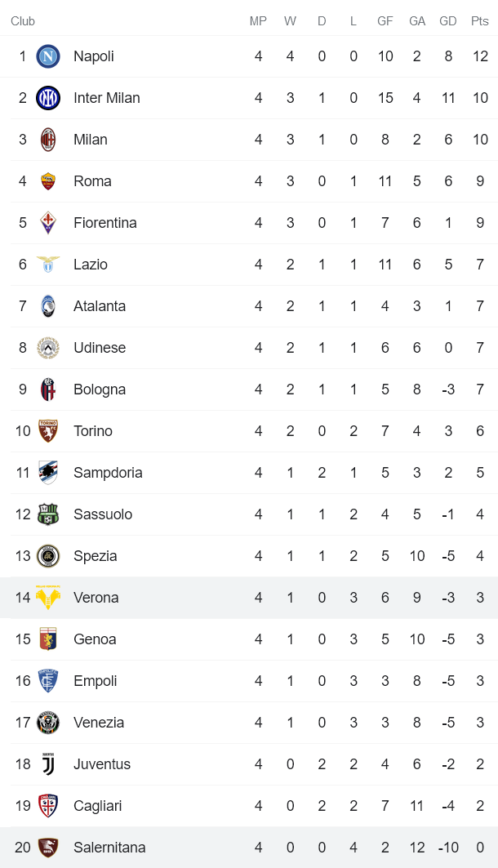The height and width of the screenshot is (868, 498).
Task: Click the Fiorentina fleur-de-lis badge
Action: pos(47,222)
